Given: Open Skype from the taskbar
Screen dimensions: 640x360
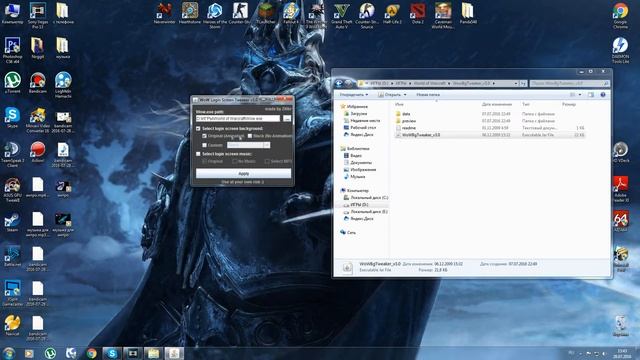Looking at the screenshot, I should click(111, 353).
